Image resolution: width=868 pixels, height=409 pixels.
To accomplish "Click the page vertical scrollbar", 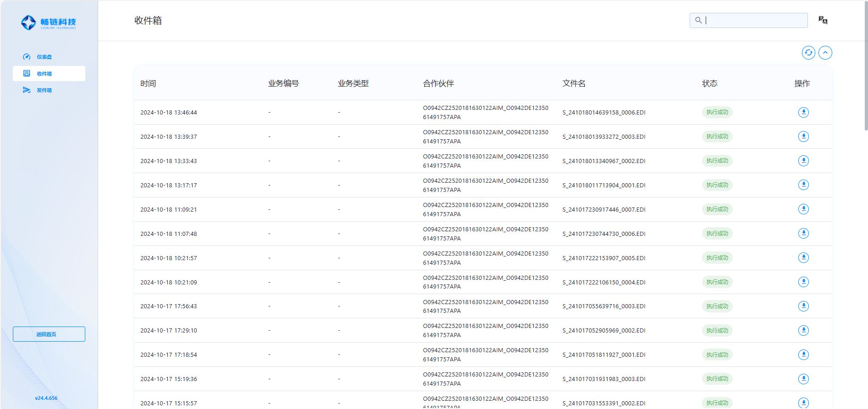I will click(x=865, y=69).
